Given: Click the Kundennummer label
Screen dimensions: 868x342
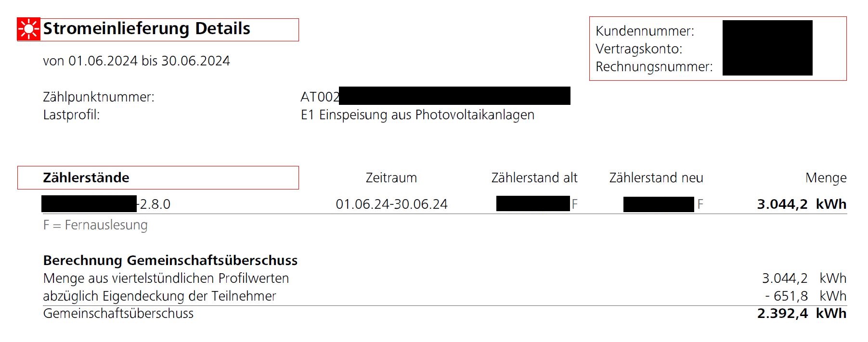Looking at the screenshot, I should click(645, 31).
